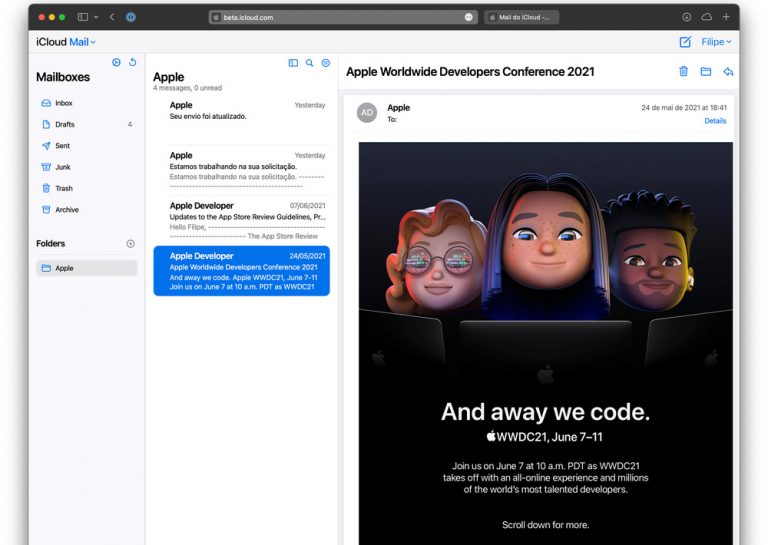This screenshot has width=768, height=545.
Task: Show sender Details link
Action: [x=715, y=120]
